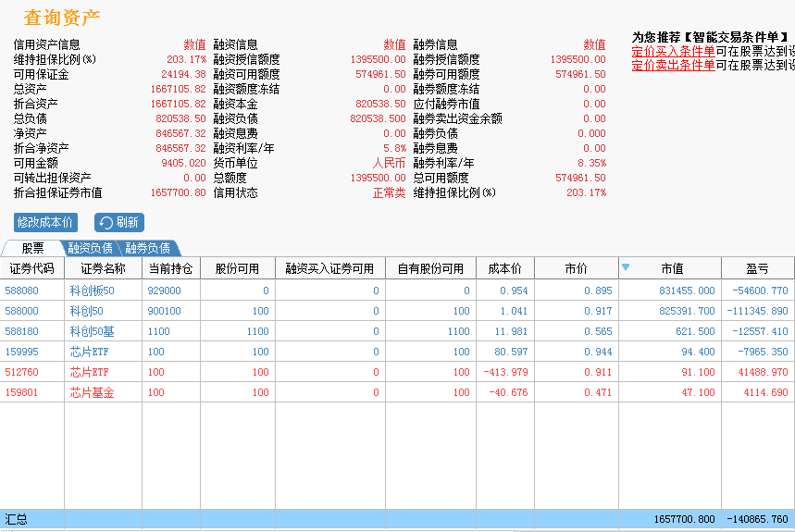Open the 定价买入条件单 link

coord(674,51)
